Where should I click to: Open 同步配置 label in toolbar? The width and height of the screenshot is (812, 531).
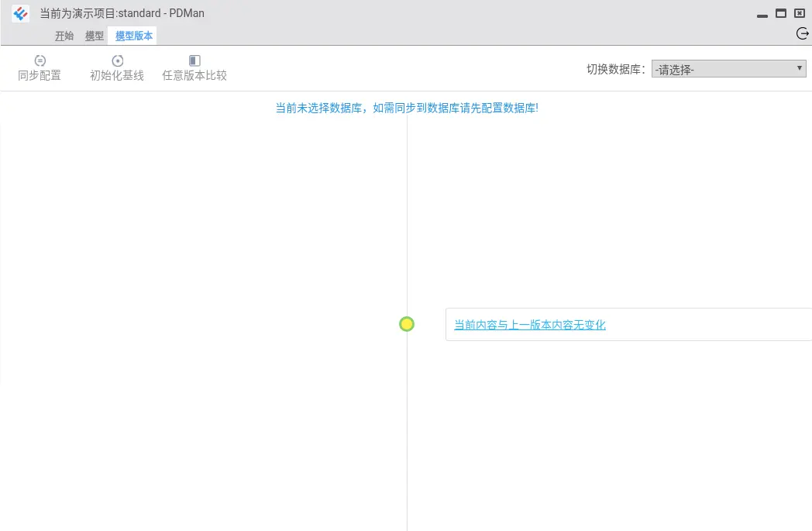click(40, 76)
